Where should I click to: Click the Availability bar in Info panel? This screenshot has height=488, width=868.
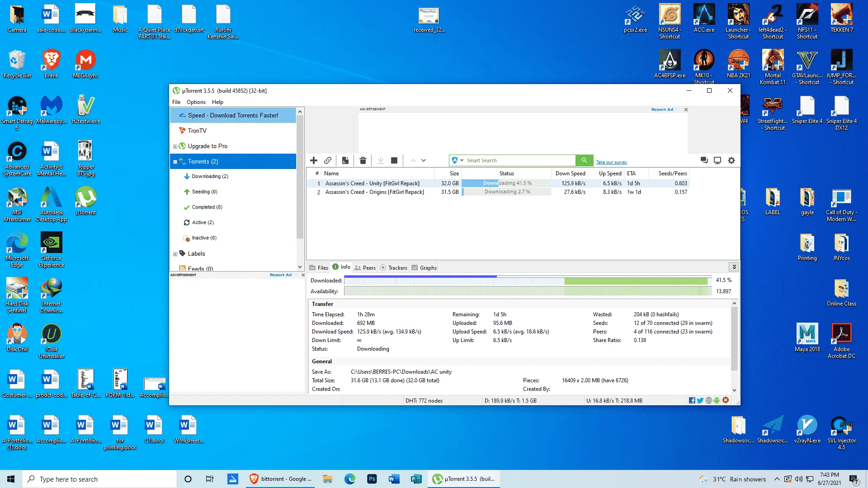528,291
